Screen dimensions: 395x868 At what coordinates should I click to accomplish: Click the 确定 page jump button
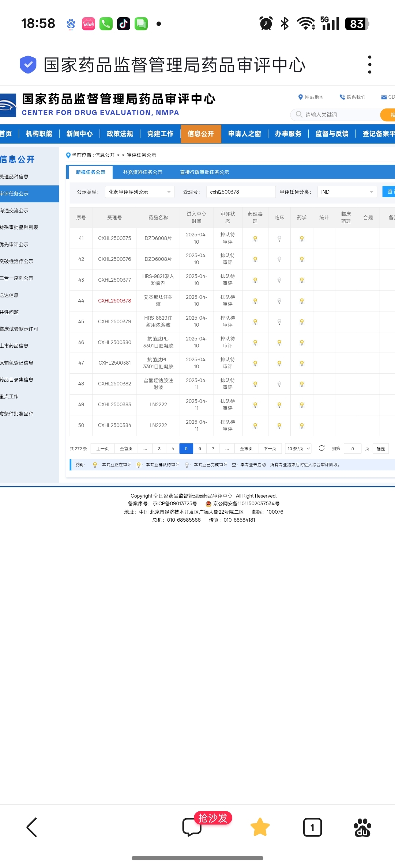(381, 449)
